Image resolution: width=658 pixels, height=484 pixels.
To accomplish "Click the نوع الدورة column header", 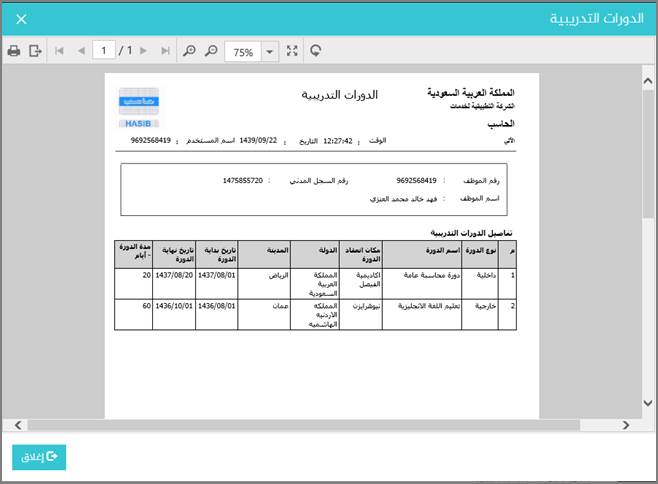I will click(480, 254).
